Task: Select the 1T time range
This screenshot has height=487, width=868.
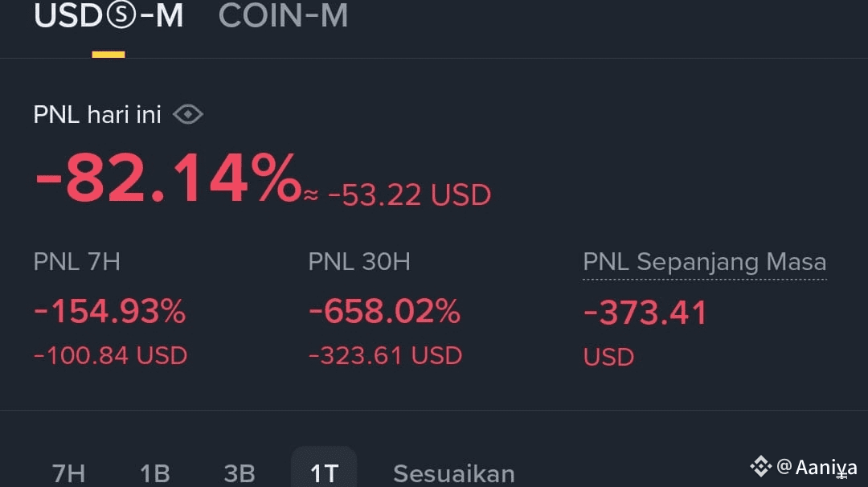Action: (324, 472)
